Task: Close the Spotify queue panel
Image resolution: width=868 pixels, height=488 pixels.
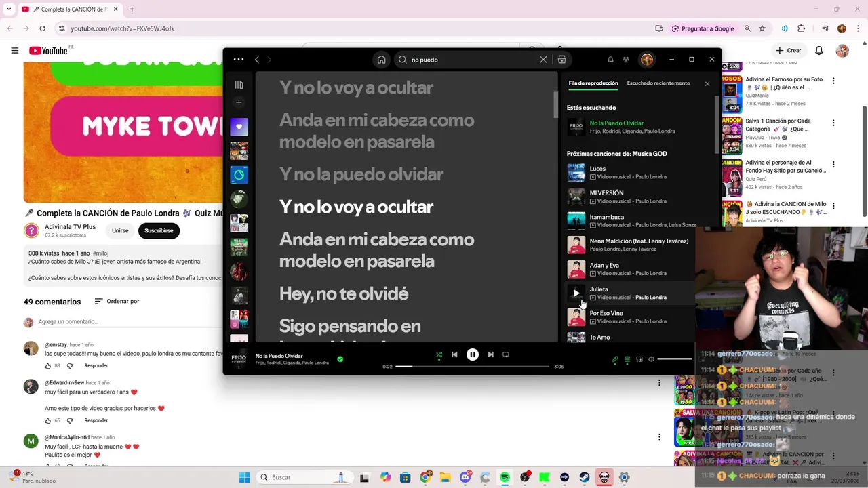Action: click(707, 84)
